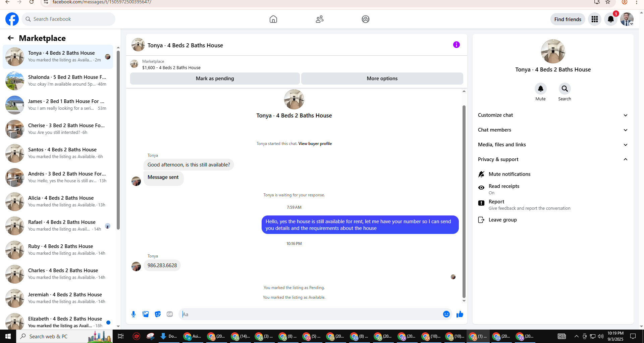Click the chat messages scrollbar

coord(464,201)
